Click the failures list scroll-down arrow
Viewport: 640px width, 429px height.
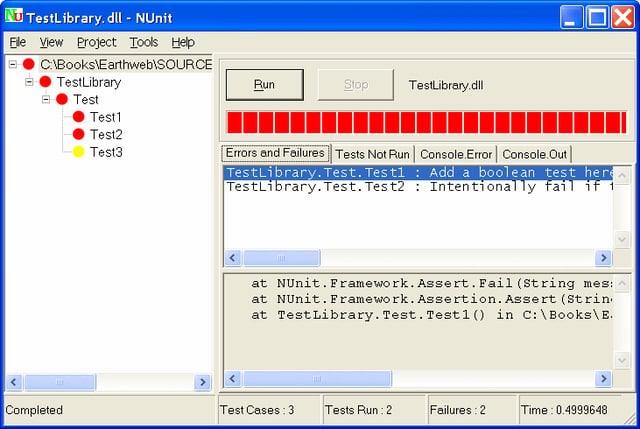click(x=622, y=238)
